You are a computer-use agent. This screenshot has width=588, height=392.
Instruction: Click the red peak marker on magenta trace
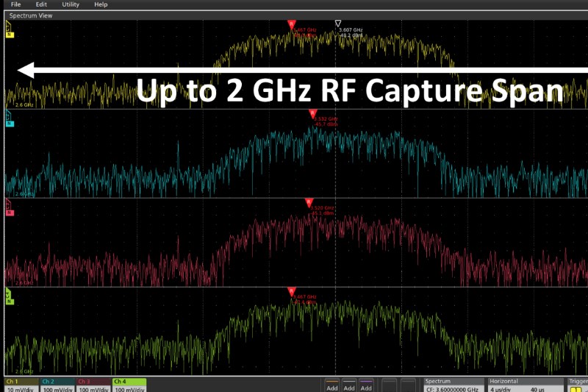tap(309, 202)
